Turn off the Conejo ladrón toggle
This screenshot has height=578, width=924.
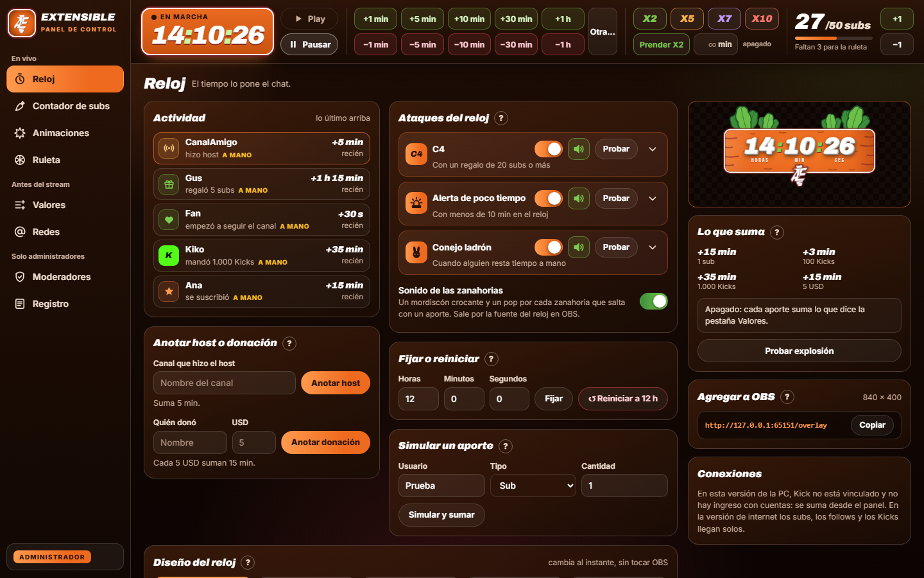pos(549,247)
